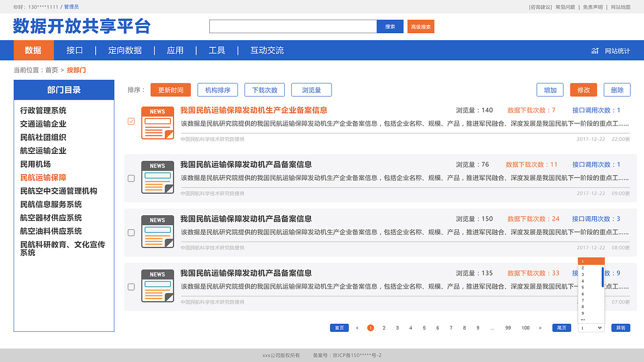The height and width of the screenshot is (362, 644).
Task: Open title 我国民航运输保障发动机生产企业备案信息
Action: (254, 110)
